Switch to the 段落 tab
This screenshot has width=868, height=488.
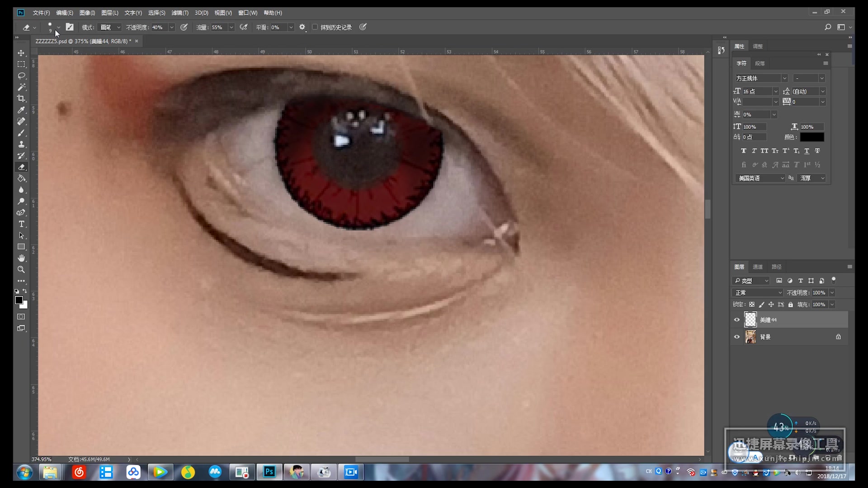point(760,63)
